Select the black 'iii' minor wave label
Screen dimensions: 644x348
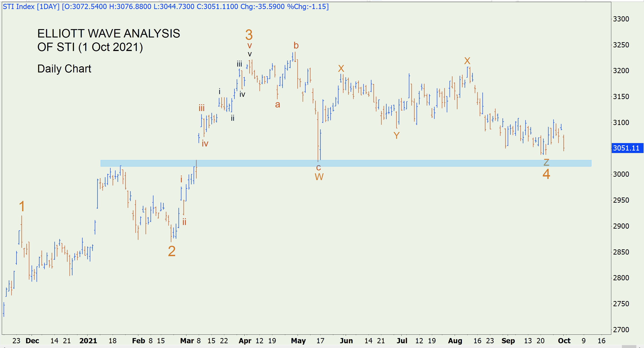239,64
